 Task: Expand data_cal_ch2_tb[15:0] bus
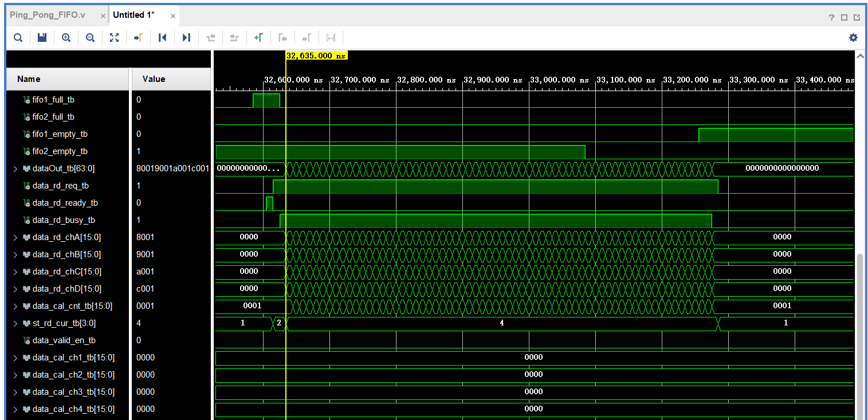(15, 375)
